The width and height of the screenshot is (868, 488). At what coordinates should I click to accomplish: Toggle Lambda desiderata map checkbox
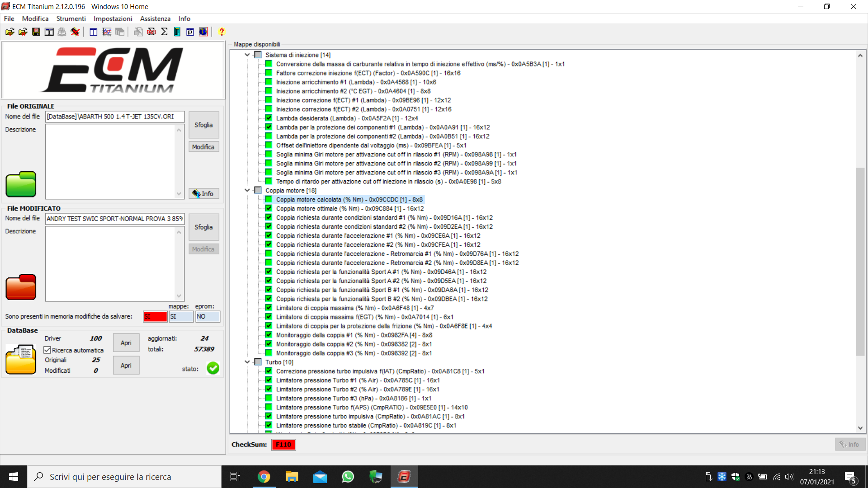[269, 118]
